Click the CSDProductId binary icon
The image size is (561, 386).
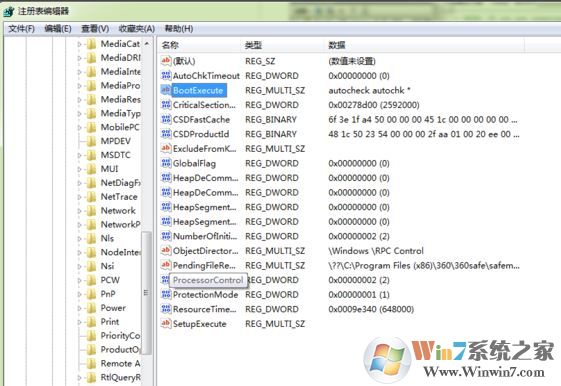pyautogui.click(x=166, y=134)
